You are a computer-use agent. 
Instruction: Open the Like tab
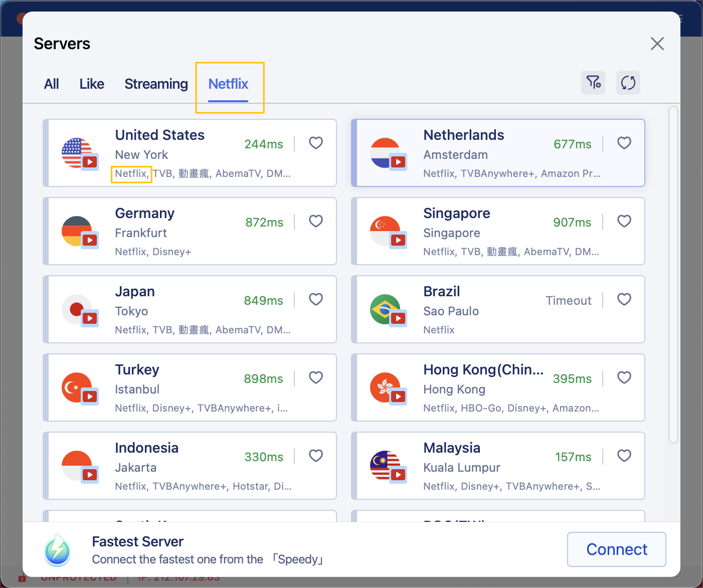pos(92,84)
